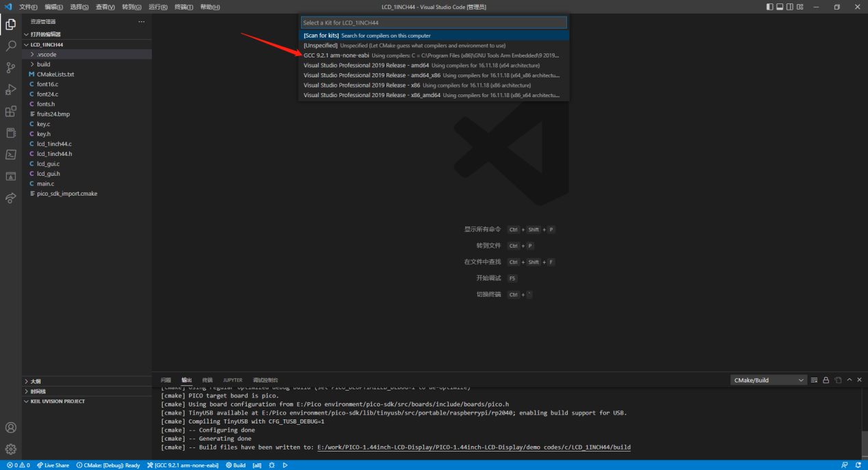Expand the build folder
This screenshot has width=868, height=470.
[x=87, y=64]
